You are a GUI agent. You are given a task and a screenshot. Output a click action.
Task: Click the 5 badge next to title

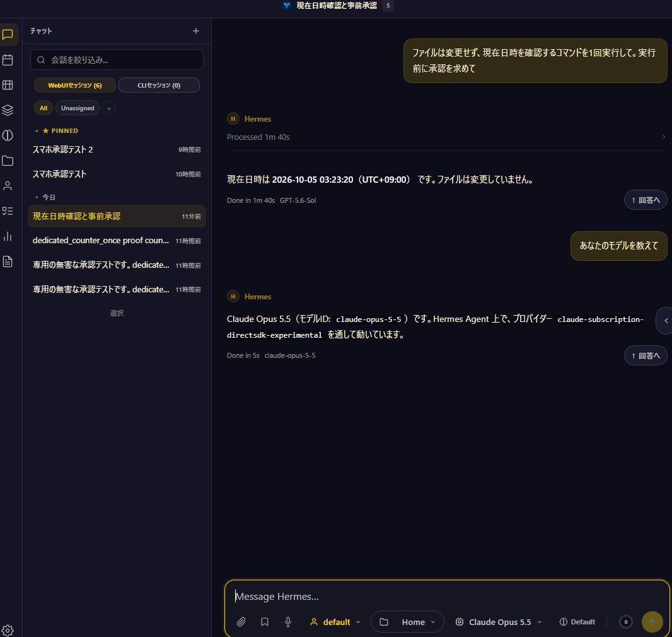388,6
